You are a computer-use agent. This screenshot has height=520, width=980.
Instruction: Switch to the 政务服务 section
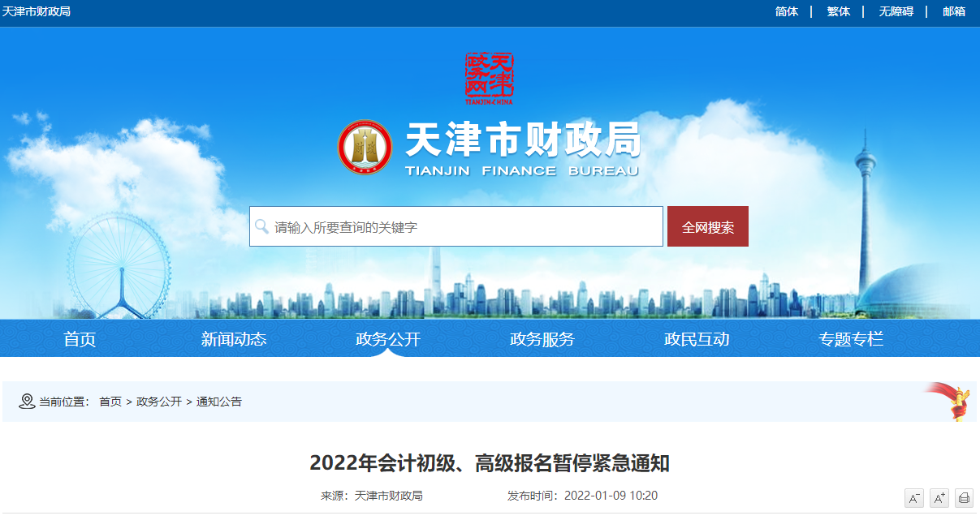click(x=542, y=338)
